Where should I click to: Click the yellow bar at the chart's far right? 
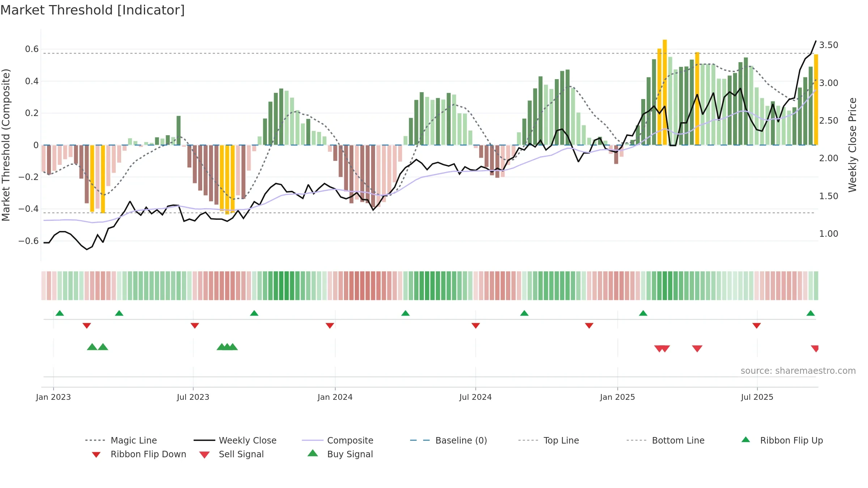(816, 100)
